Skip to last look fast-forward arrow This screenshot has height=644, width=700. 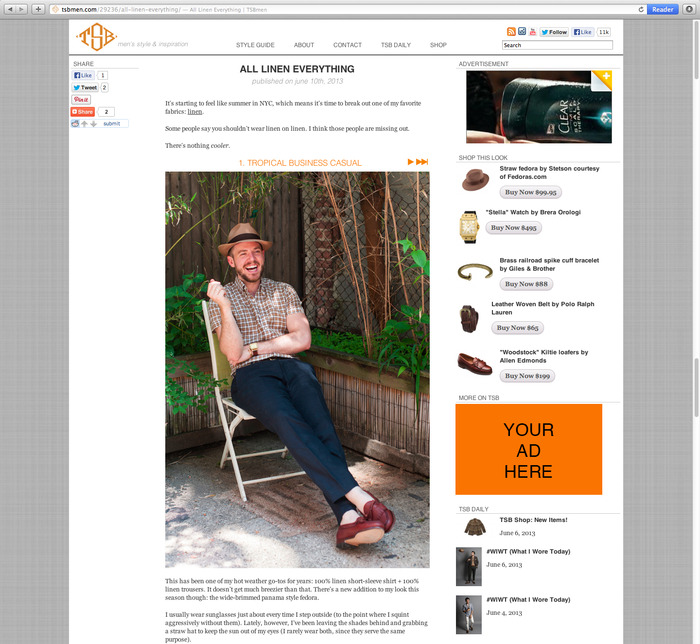pyautogui.click(x=422, y=162)
